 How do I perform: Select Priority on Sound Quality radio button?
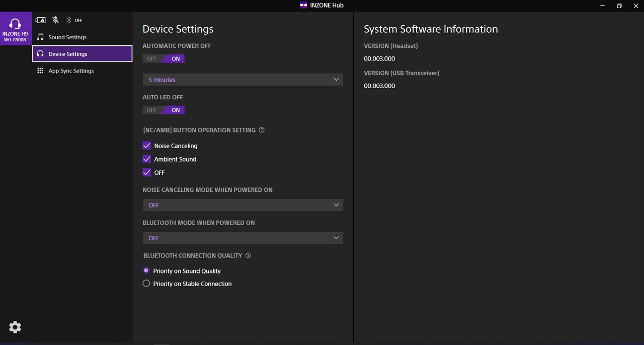[x=146, y=270]
